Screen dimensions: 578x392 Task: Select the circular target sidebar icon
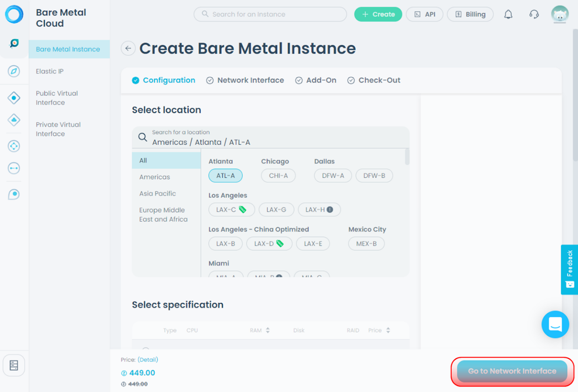tap(14, 146)
